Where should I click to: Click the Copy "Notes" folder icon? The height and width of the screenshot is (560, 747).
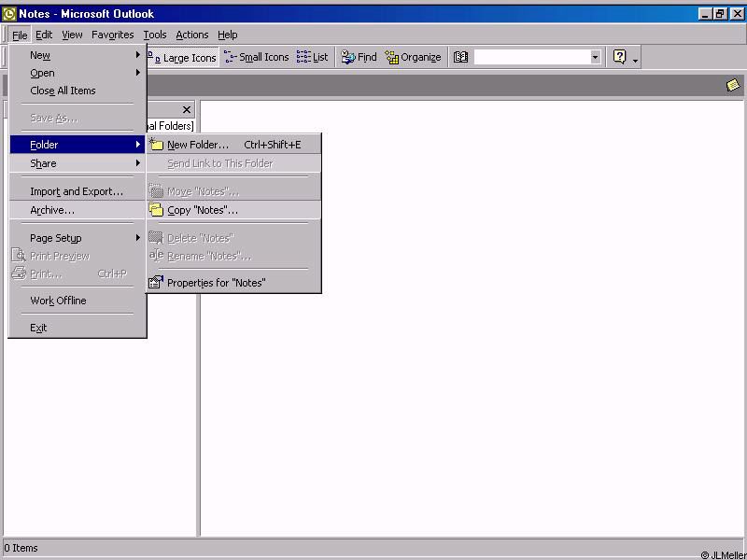156,209
